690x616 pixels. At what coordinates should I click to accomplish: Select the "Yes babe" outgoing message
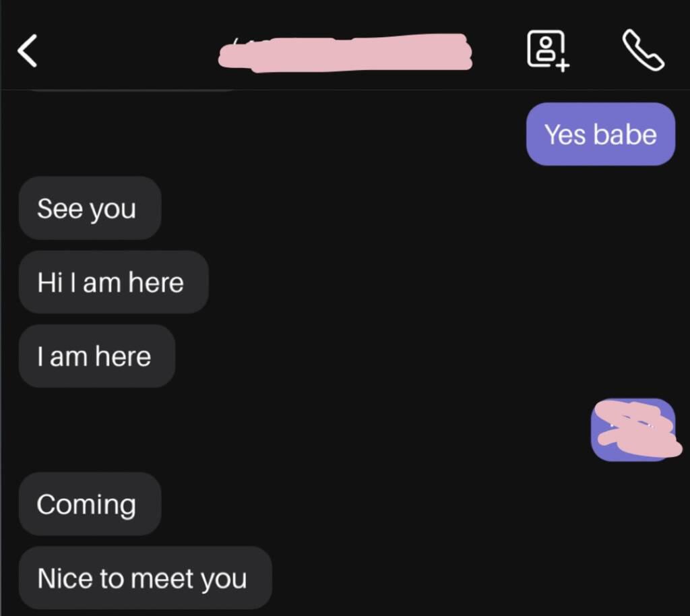(600, 134)
